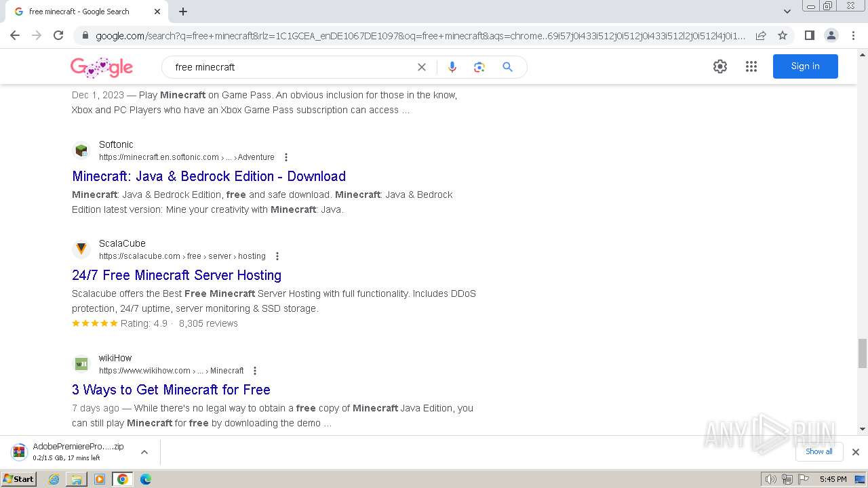Go back to the previous page
The height and width of the screenshot is (488, 868).
point(15,35)
